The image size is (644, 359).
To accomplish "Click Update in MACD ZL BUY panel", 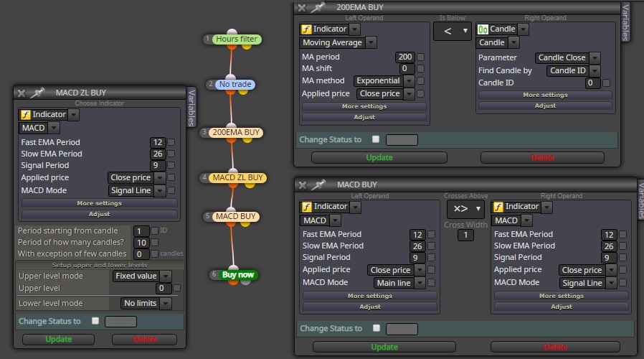I will (58, 340).
